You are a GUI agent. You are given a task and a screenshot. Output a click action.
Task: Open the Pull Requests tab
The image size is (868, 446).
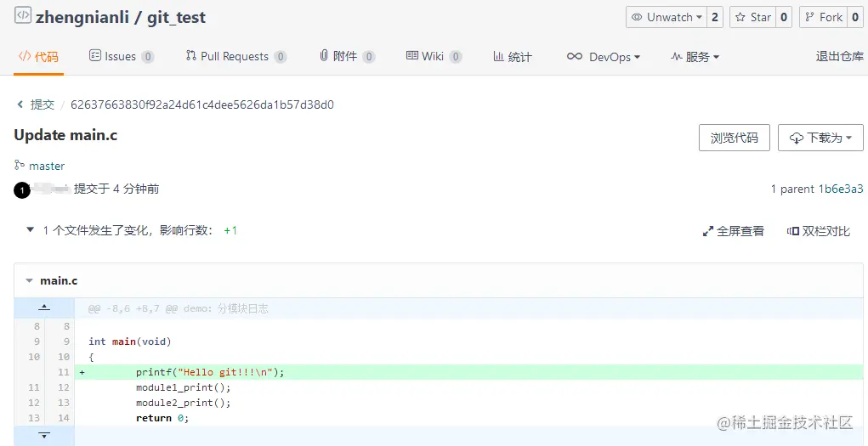pos(236,56)
